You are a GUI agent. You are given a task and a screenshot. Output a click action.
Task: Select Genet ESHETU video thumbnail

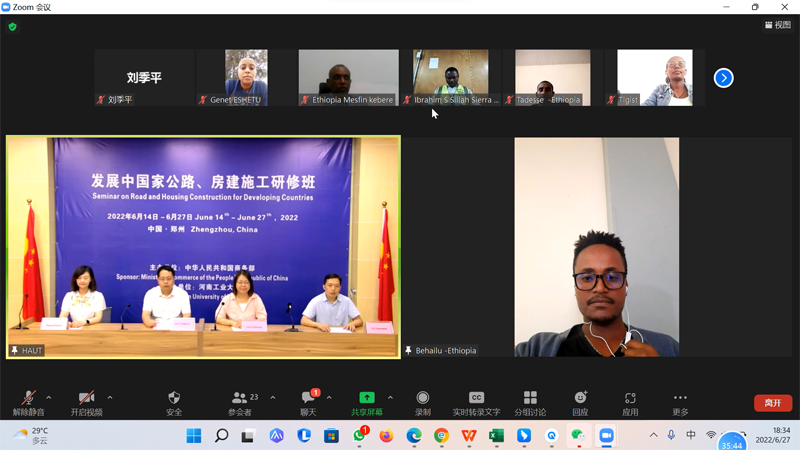coord(246,77)
